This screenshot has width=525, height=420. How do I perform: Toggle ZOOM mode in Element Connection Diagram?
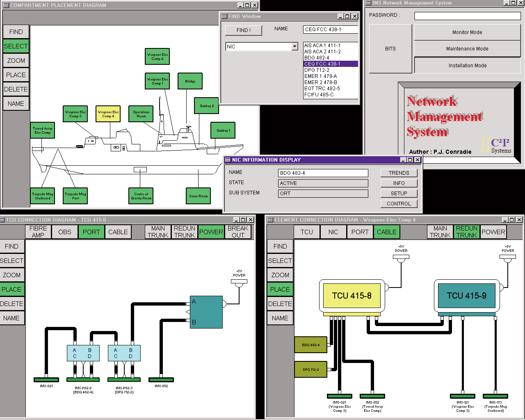click(280, 275)
